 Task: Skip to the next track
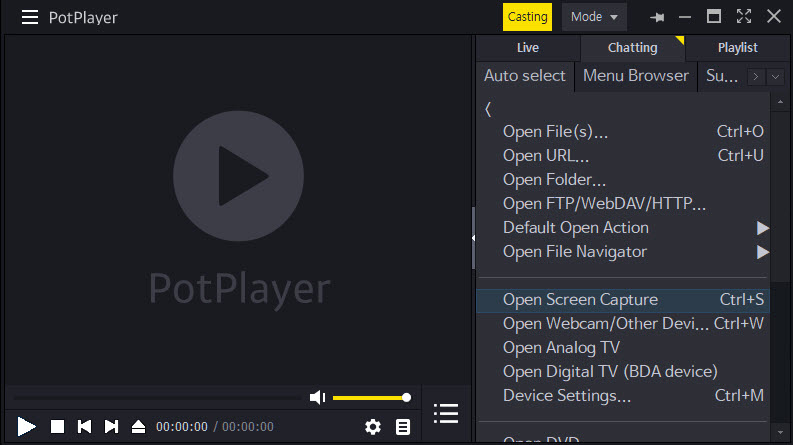(x=111, y=426)
